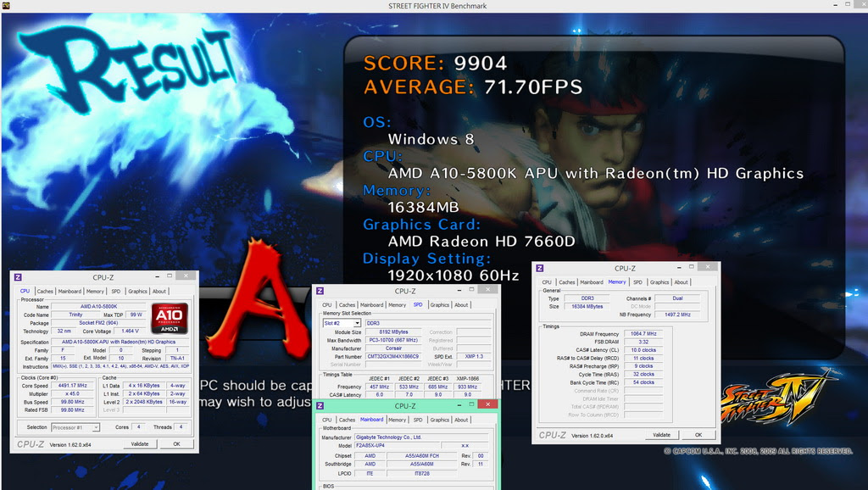Open About tab in the CPU-Z SPD window
The height and width of the screenshot is (490, 868).
click(461, 305)
